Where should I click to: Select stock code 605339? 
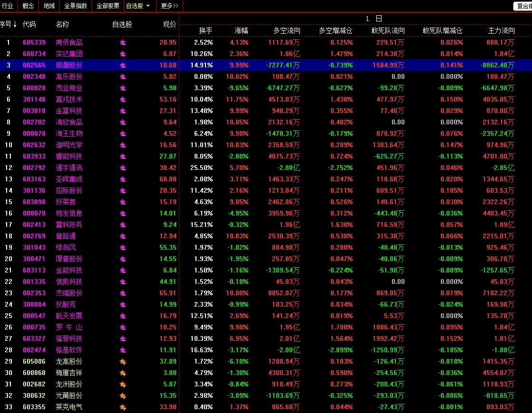click(x=34, y=42)
